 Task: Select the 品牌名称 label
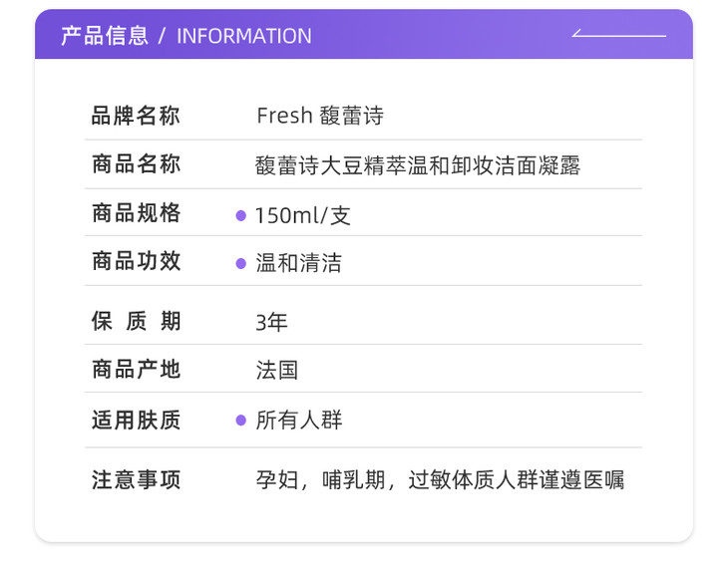pyautogui.click(x=136, y=116)
